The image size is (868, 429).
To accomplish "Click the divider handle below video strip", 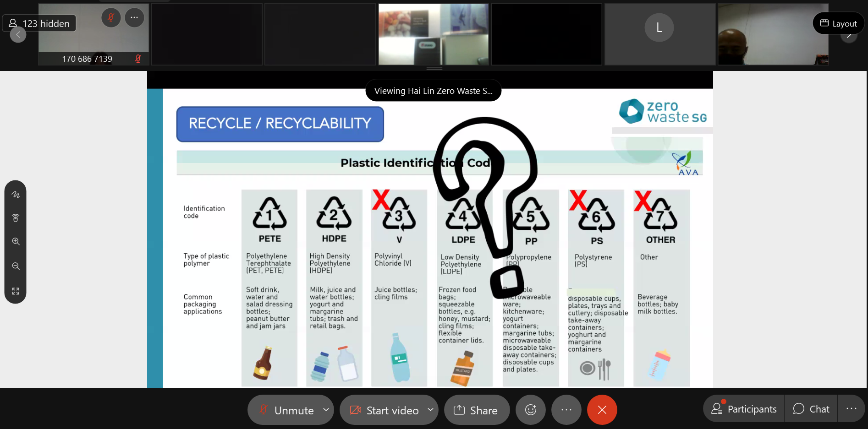I will point(434,68).
